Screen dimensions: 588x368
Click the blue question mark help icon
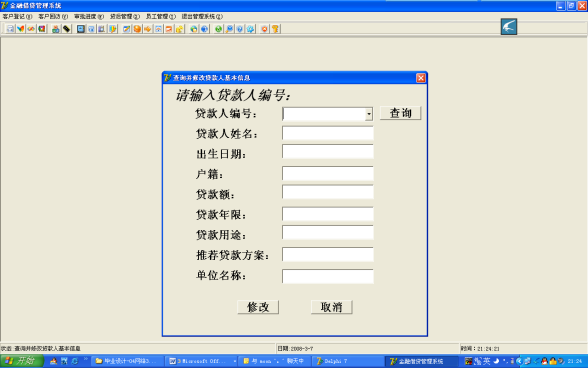[x=240, y=29]
